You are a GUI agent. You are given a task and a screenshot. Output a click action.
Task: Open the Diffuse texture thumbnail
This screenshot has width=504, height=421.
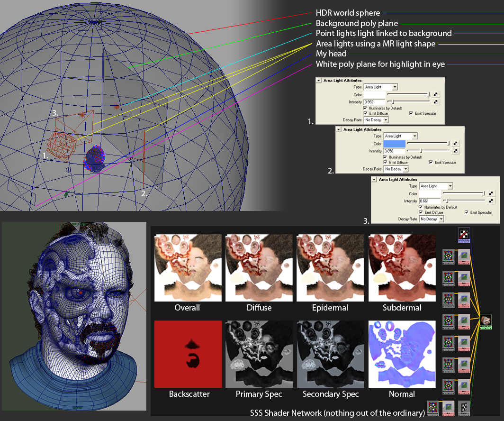pyautogui.click(x=259, y=267)
